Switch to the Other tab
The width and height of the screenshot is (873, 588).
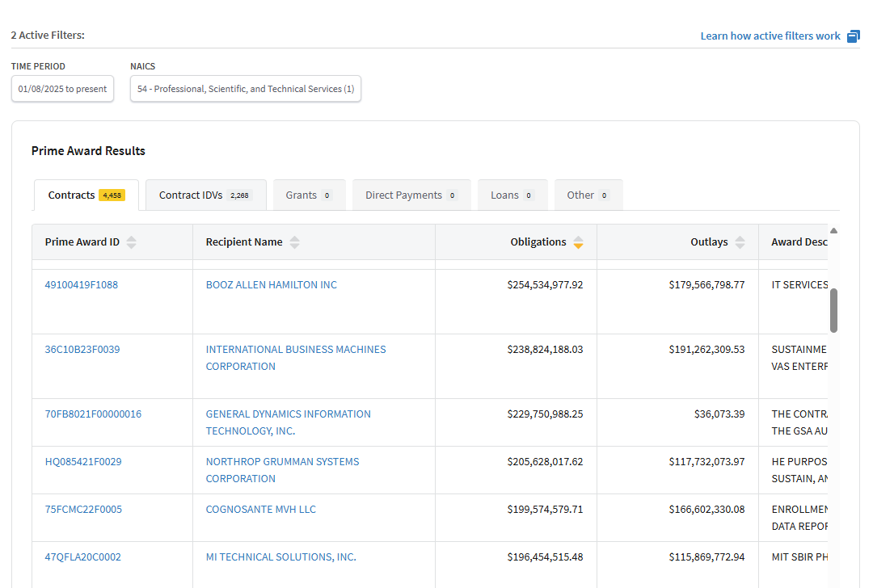click(588, 195)
